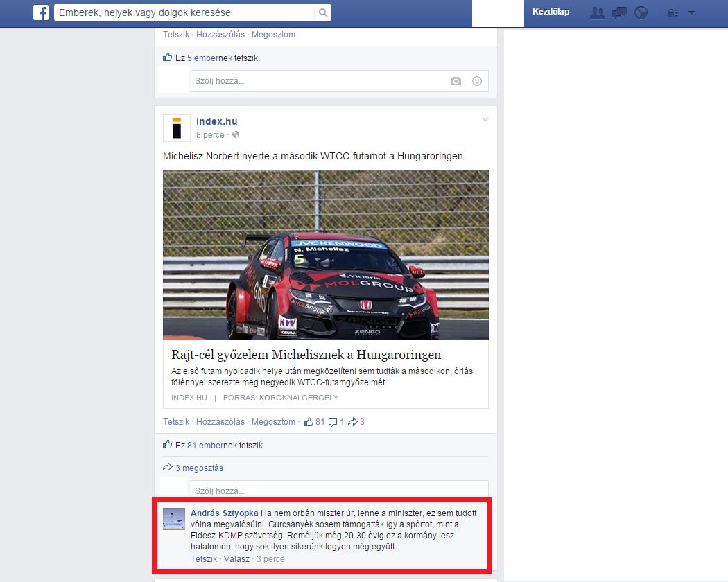
Task: Click András Sztyopka's avatar thumbnail
Action: tap(174, 519)
